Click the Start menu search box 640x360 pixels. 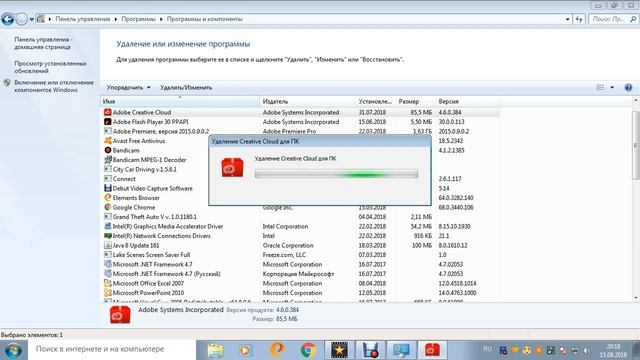click(112, 349)
